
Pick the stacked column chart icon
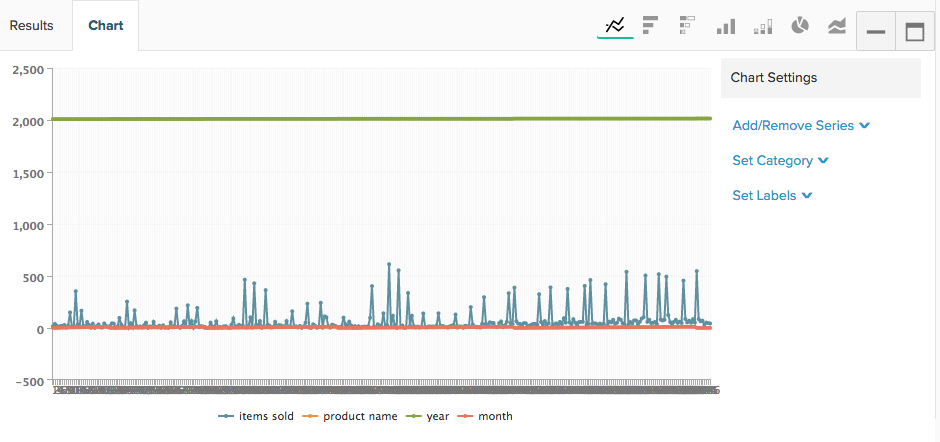(x=763, y=26)
